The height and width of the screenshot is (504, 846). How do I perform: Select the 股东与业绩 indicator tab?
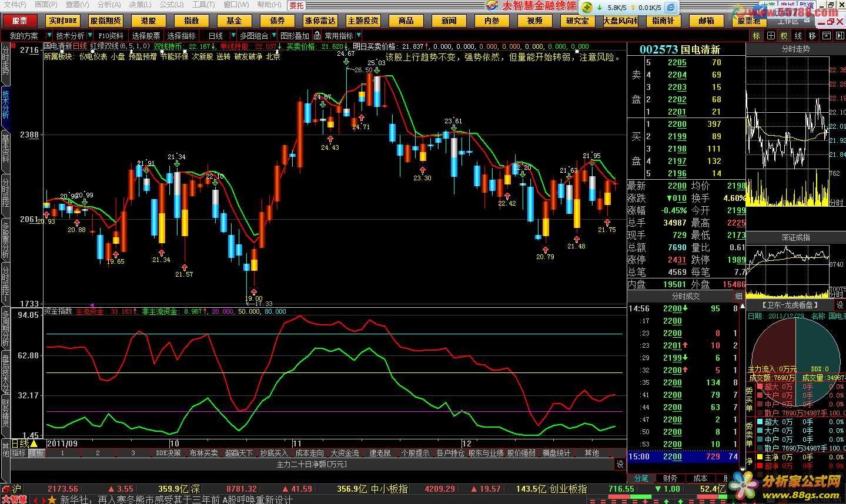coord(486,453)
